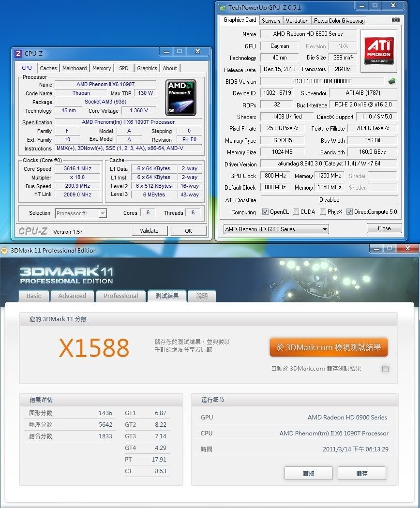Click the Core Voltage 1.360 V value
This screenshot has height=508, width=420.
tap(139, 110)
